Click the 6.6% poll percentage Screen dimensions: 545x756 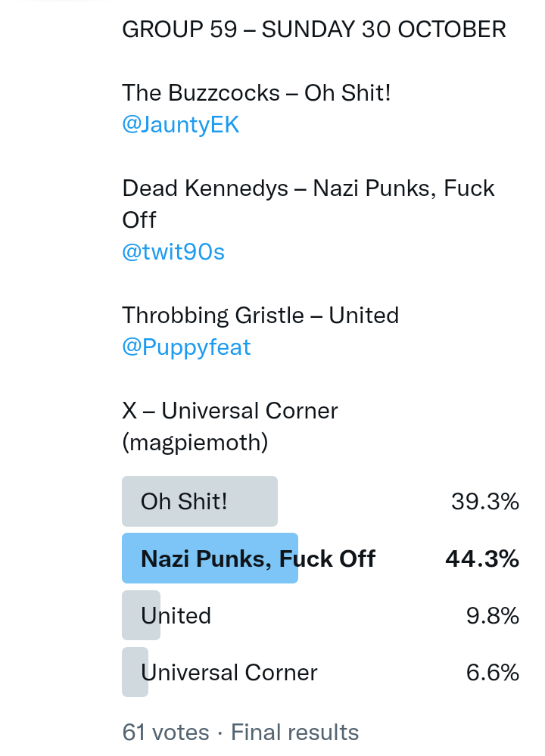tap(492, 672)
